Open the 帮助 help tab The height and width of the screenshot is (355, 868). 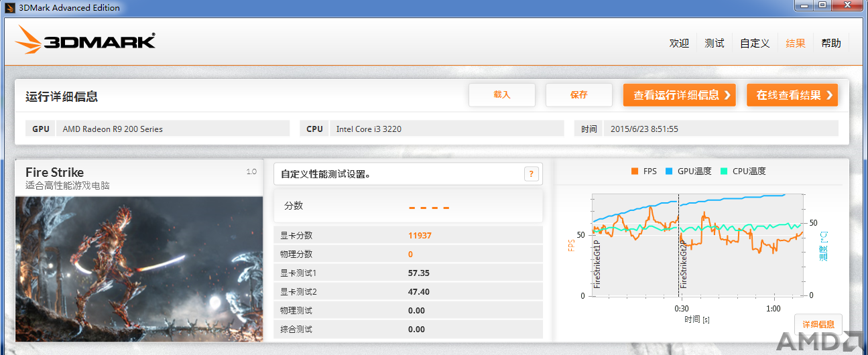click(831, 43)
